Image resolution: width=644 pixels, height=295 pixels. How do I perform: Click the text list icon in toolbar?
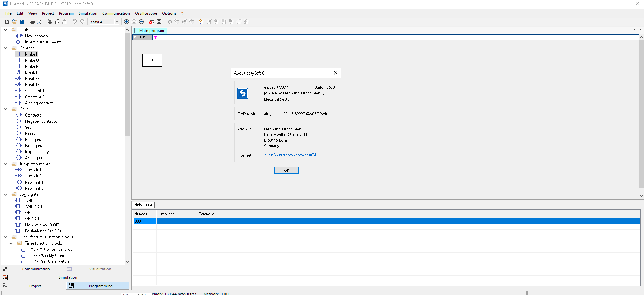pos(159,22)
